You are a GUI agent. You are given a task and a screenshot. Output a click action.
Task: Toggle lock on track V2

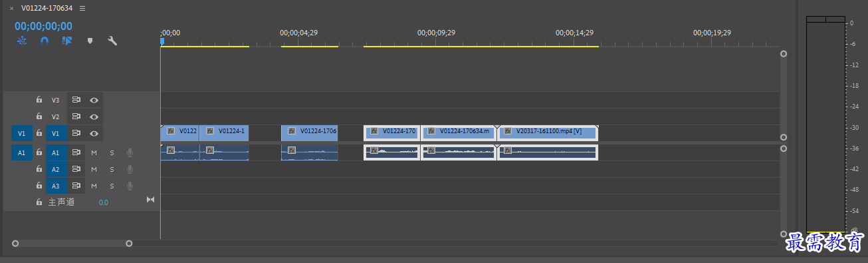pyautogui.click(x=39, y=117)
